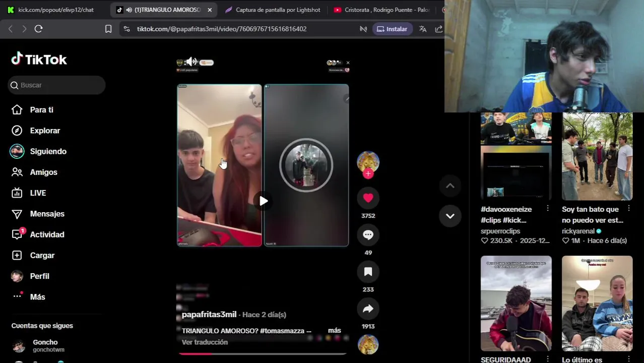644x363 pixels.
Task: Go to previous video with up chevron
Action: pos(450,186)
